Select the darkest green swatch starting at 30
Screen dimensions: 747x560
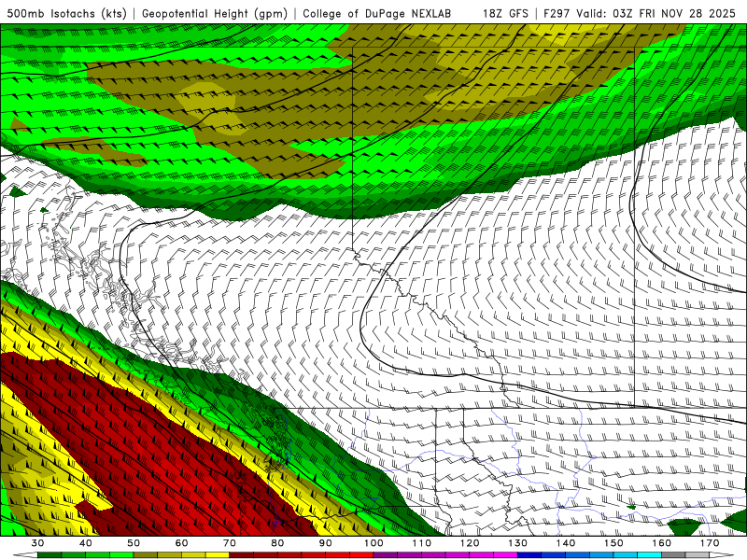point(49,556)
